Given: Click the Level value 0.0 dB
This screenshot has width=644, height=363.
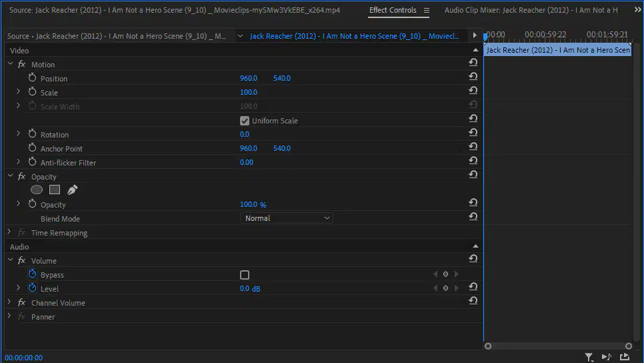Looking at the screenshot, I should 250,288.
